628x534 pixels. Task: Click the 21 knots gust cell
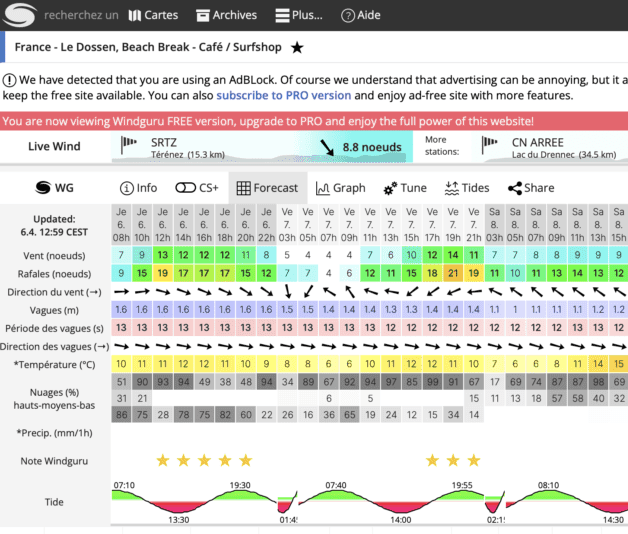pos(453,273)
